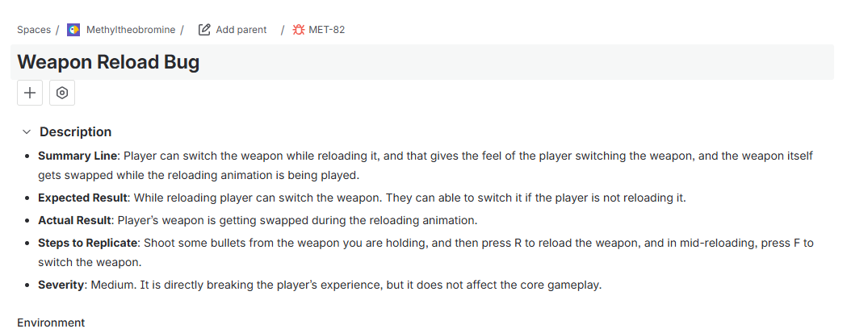868x329 pixels.
Task: Open the Spaces breadcrumb link
Action: pyautogui.click(x=34, y=30)
